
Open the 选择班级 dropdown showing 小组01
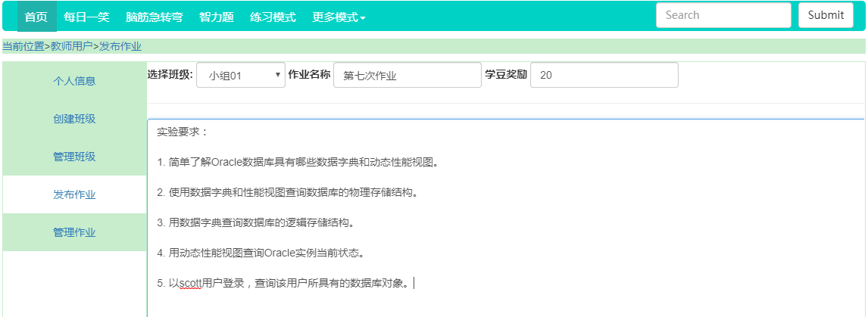241,75
